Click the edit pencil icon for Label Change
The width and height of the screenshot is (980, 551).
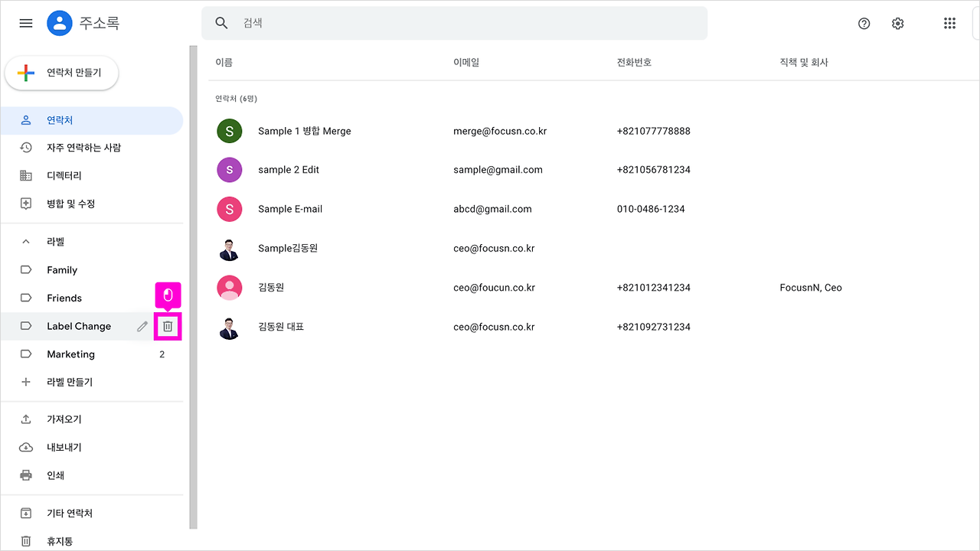pos(142,326)
